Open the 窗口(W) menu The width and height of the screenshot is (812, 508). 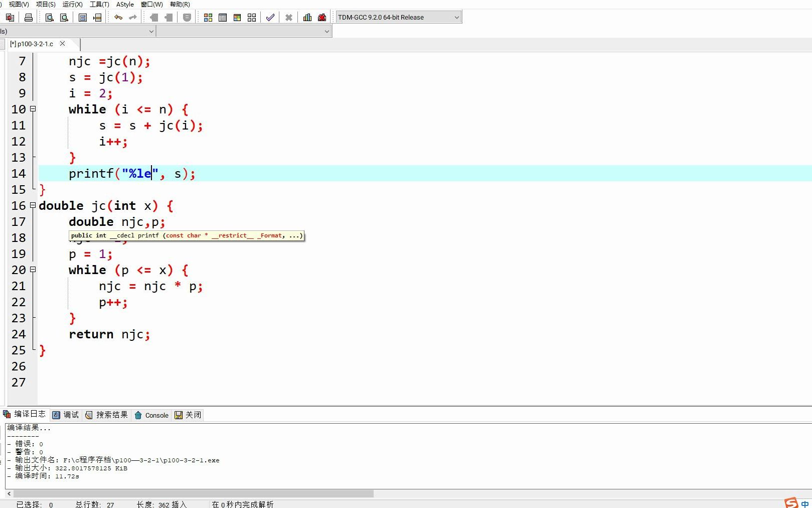pyautogui.click(x=151, y=4)
